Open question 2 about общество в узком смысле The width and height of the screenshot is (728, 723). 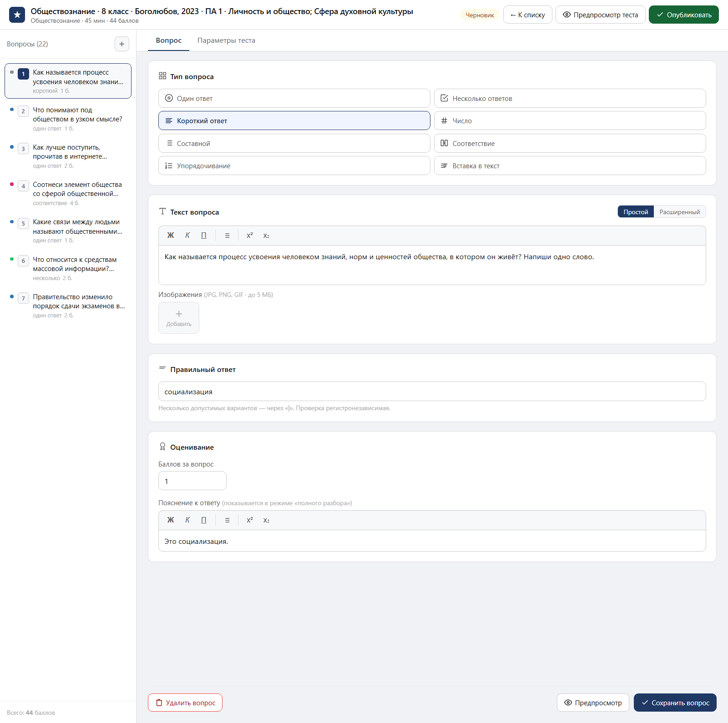tap(68, 118)
